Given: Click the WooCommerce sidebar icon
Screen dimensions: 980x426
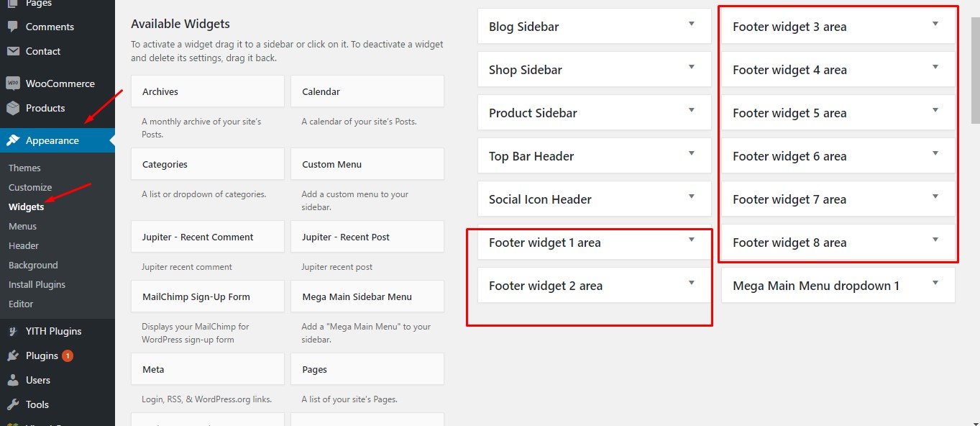Looking at the screenshot, I should 14,83.
